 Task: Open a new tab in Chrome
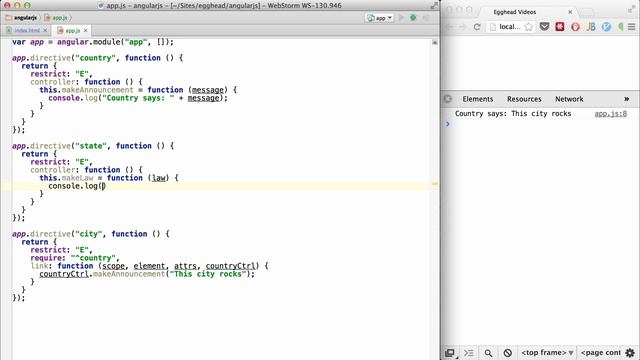point(586,12)
